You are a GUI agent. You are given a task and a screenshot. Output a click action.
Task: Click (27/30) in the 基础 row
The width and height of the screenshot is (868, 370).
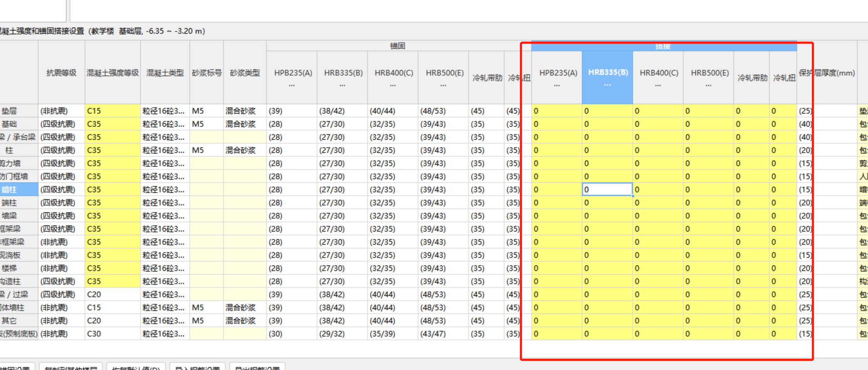point(342,124)
